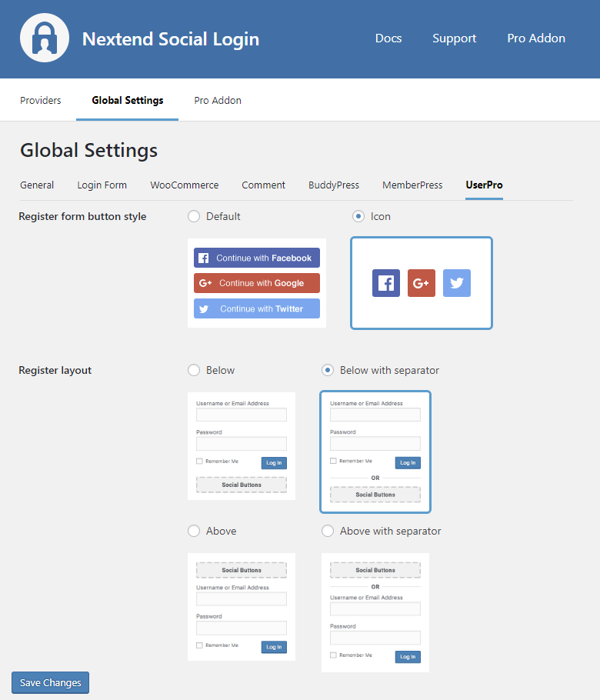
Task: Go to the BuddyPress settings tab
Action: 334,185
